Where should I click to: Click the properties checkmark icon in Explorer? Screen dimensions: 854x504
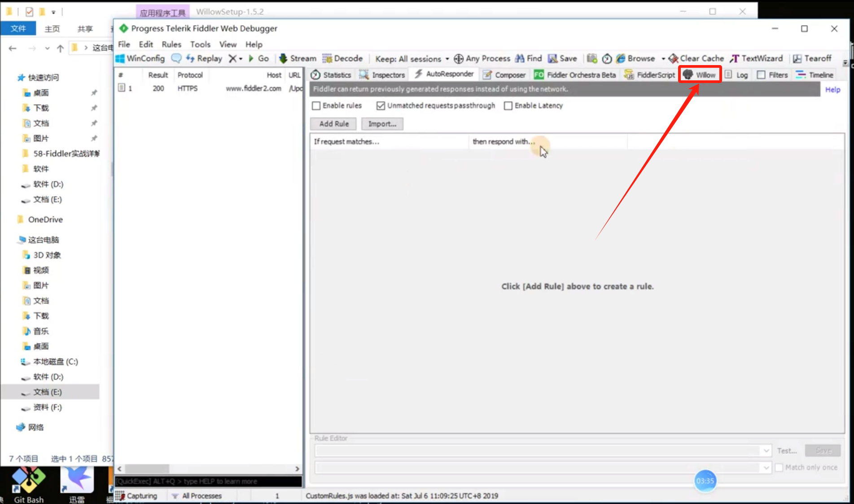[x=29, y=12]
